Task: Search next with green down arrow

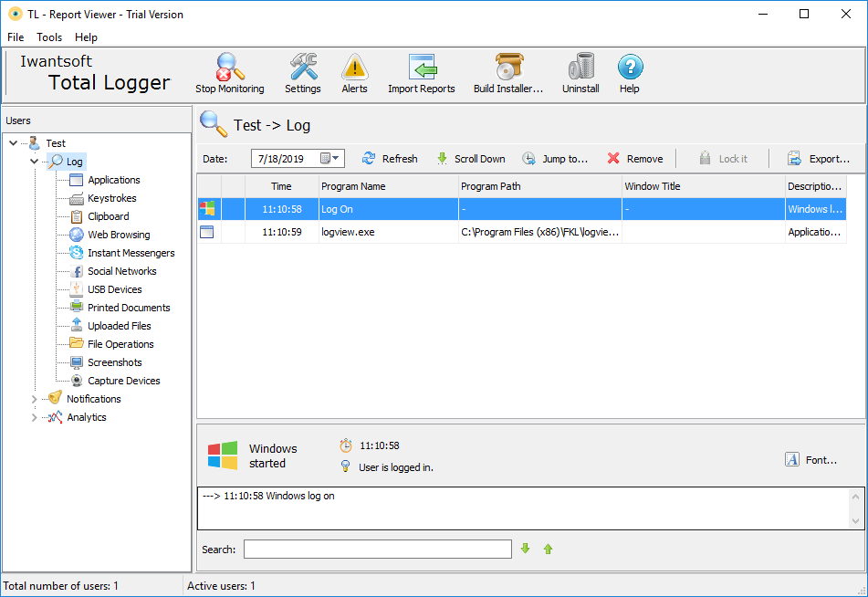Action: (525, 549)
